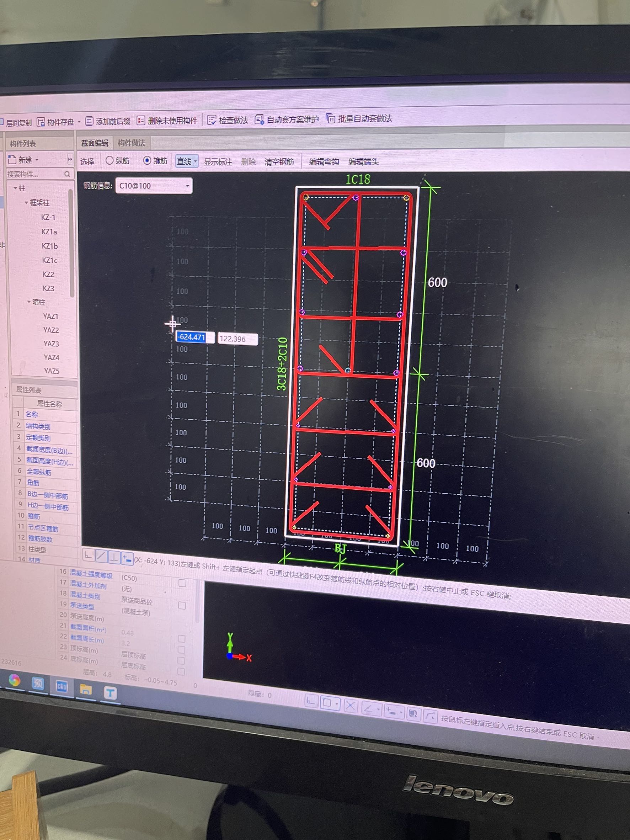Image resolution: width=630 pixels, height=840 pixels.
Task: Select KZ1a in component tree
Action: click(x=49, y=232)
